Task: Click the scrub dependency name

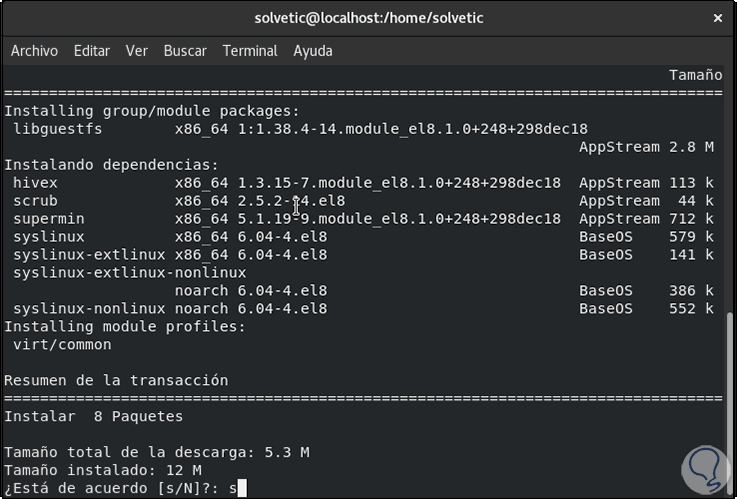Action: coord(36,201)
